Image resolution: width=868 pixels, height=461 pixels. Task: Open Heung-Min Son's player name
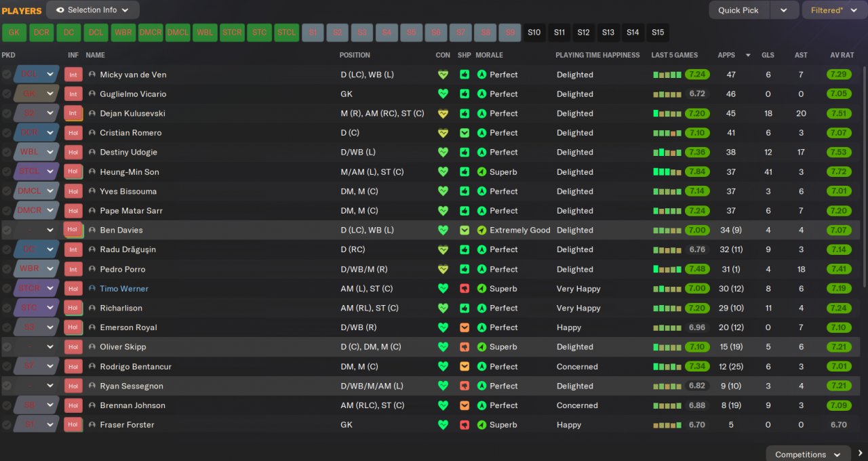130,172
